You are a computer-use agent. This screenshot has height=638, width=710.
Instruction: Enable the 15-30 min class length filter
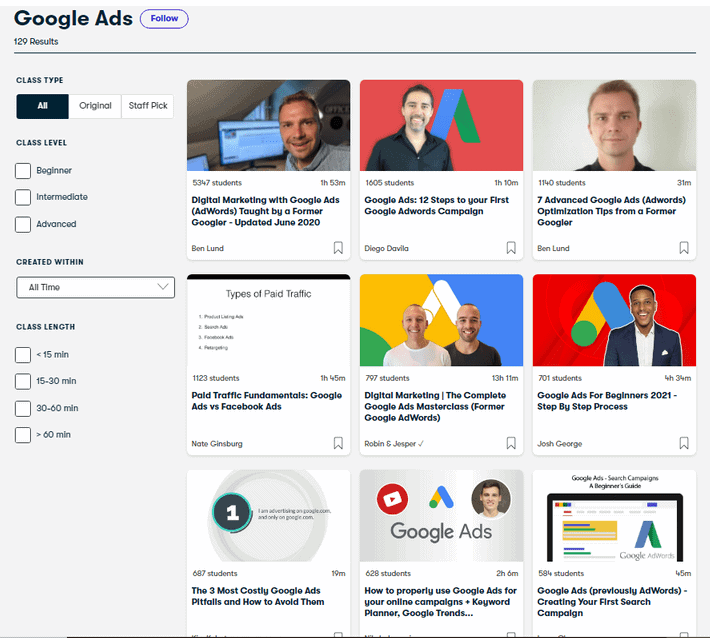[23, 381]
